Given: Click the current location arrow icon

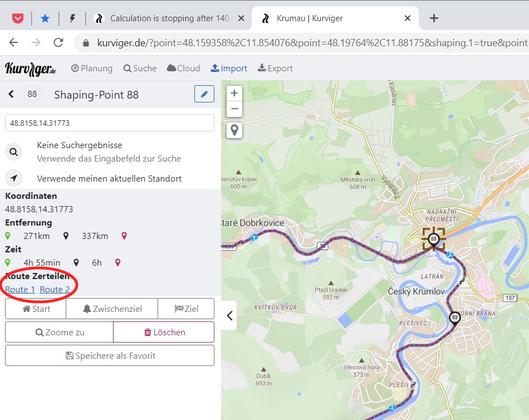Looking at the screenshot, I should pos(13,178).
